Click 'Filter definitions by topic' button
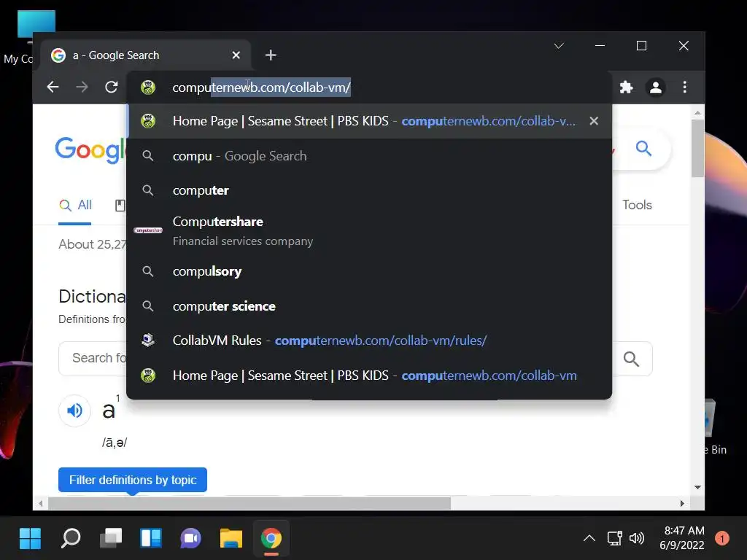The image size is (747, 560). (133, 480)
